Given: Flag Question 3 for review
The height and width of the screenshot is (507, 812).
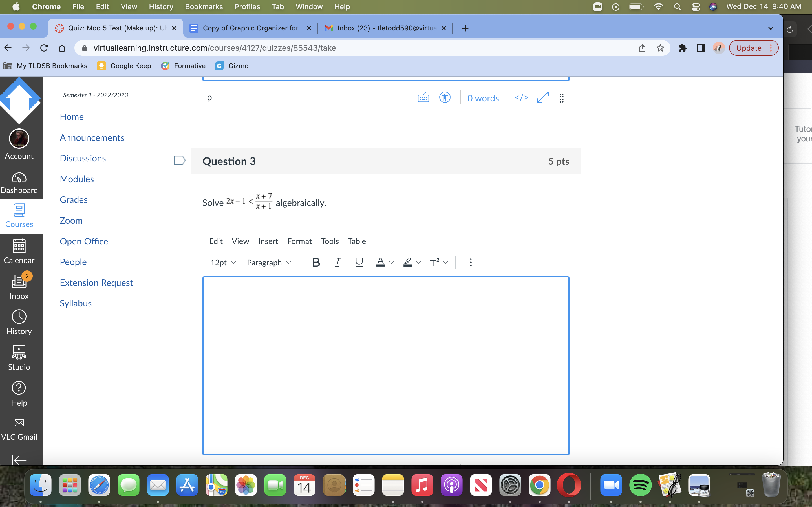Looking at the screenshot, I should click(180, 161).
